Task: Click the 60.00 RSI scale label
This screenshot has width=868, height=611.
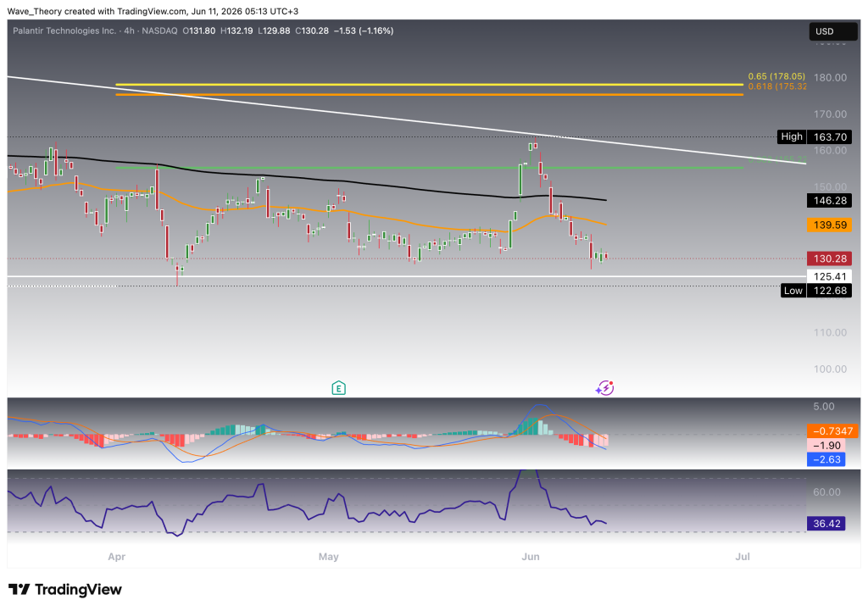Action: [826, 492]
